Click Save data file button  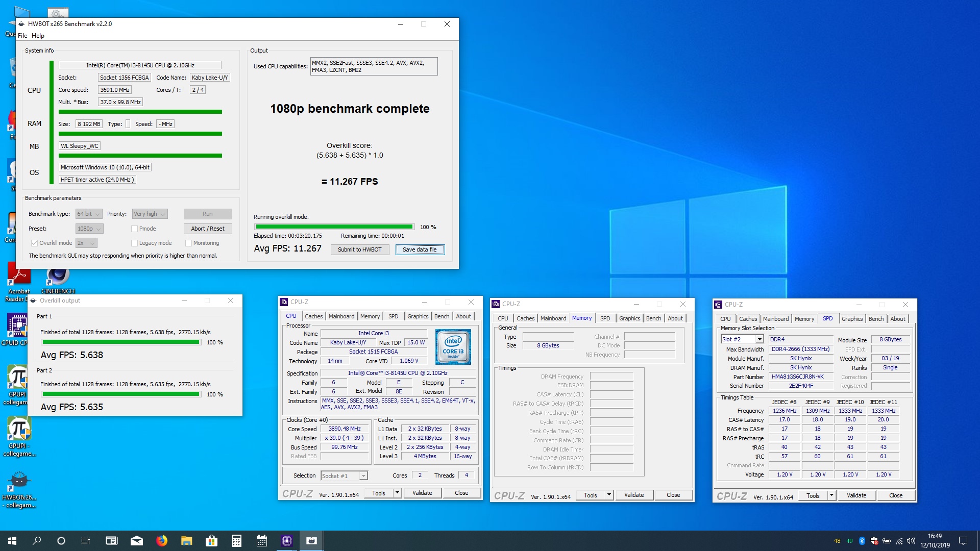pos(420,249)
